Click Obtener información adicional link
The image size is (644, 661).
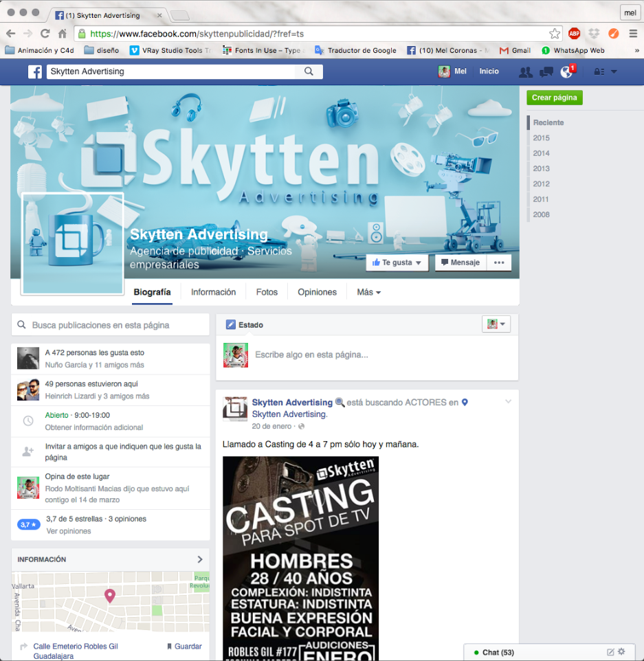(94, 427)
